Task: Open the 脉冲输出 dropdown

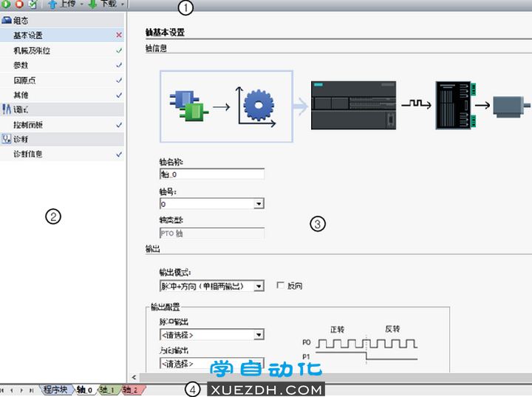Action: 259,335
